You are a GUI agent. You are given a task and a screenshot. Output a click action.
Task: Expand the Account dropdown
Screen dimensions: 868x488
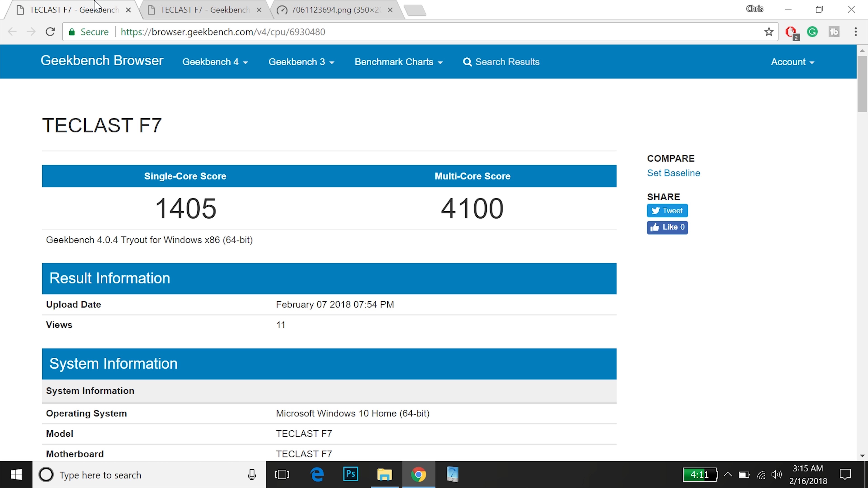793,62
